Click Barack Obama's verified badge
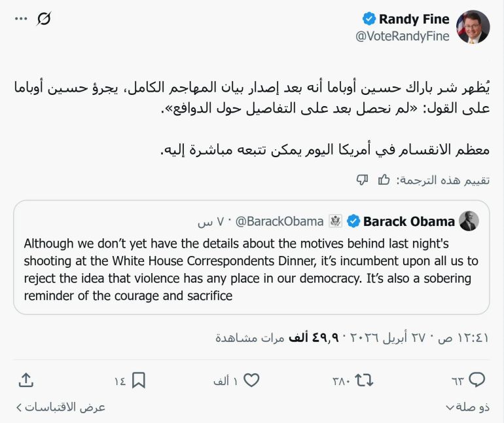The height and width of the screenshot is (423, 504). [x=353, y=221]
